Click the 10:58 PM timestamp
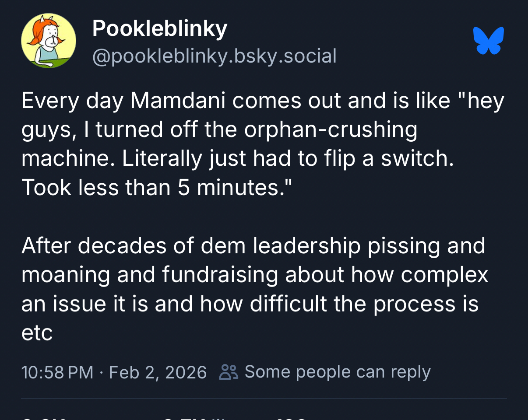Image resolution: width=528 pixels, height=420 pixels. (x=57, y=372)
